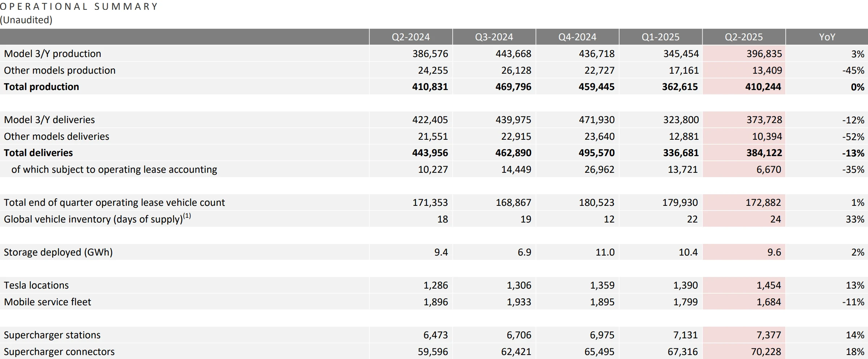Image resolution: width=868 pixels, height=359 pixels.
Task: Select the 'OPERATIONAL SUMMARY' title text
Action: 79,7
